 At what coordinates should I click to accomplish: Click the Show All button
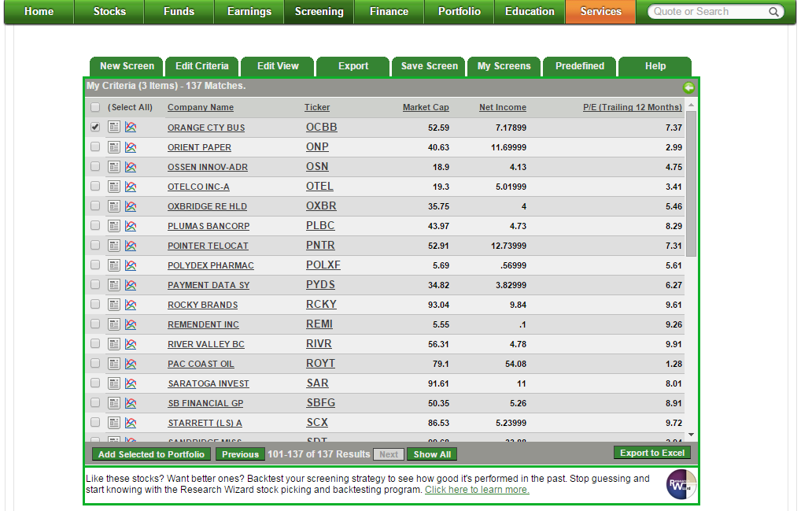pos(432,454)
